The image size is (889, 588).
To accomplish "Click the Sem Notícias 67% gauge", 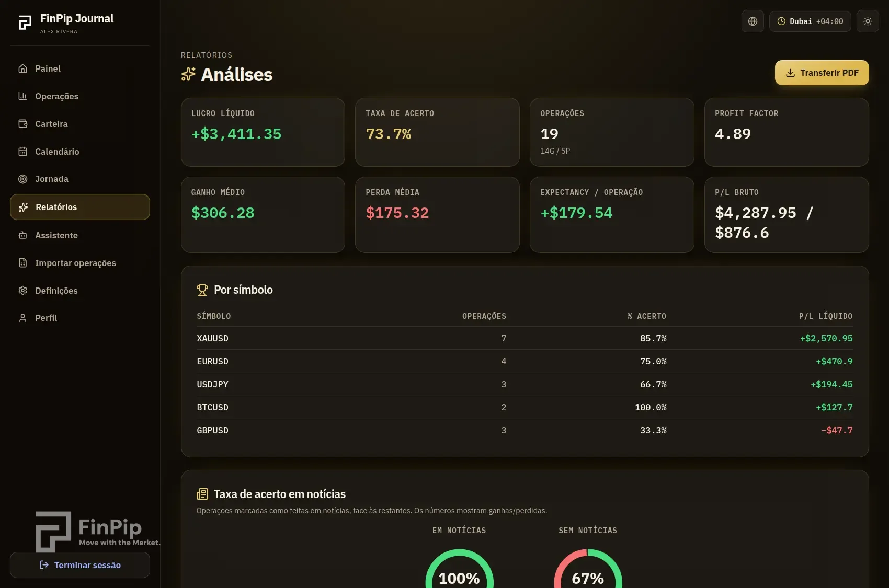I will click(x=588, y=569).
